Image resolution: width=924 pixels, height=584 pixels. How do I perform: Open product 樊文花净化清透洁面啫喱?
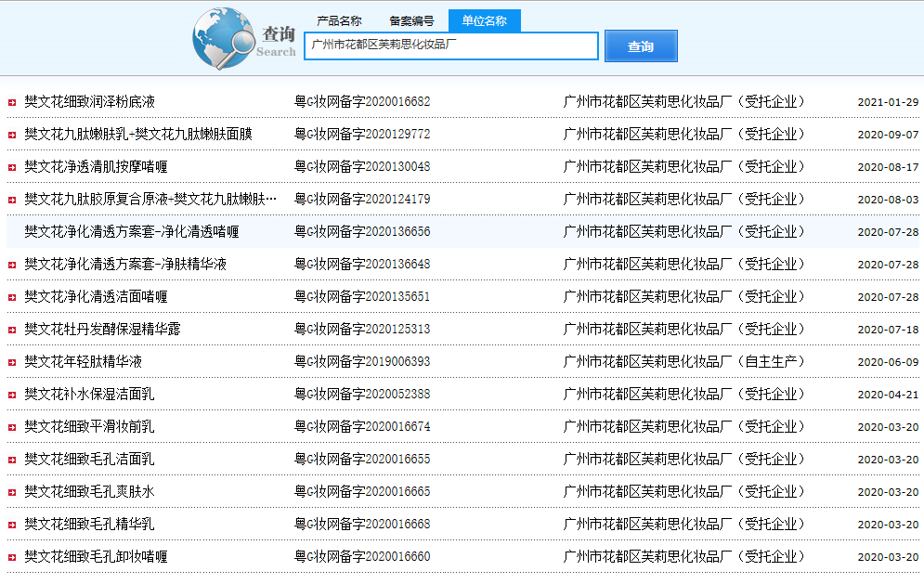click(96, 296)
